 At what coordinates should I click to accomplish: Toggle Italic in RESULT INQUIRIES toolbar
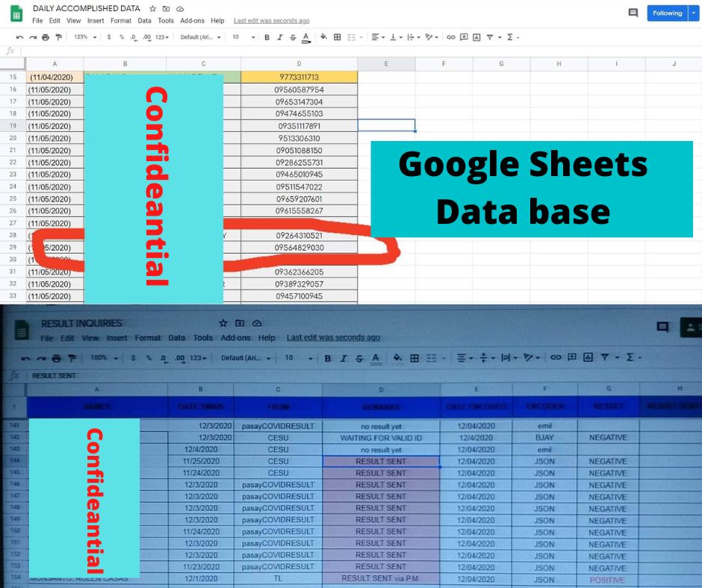344,358
